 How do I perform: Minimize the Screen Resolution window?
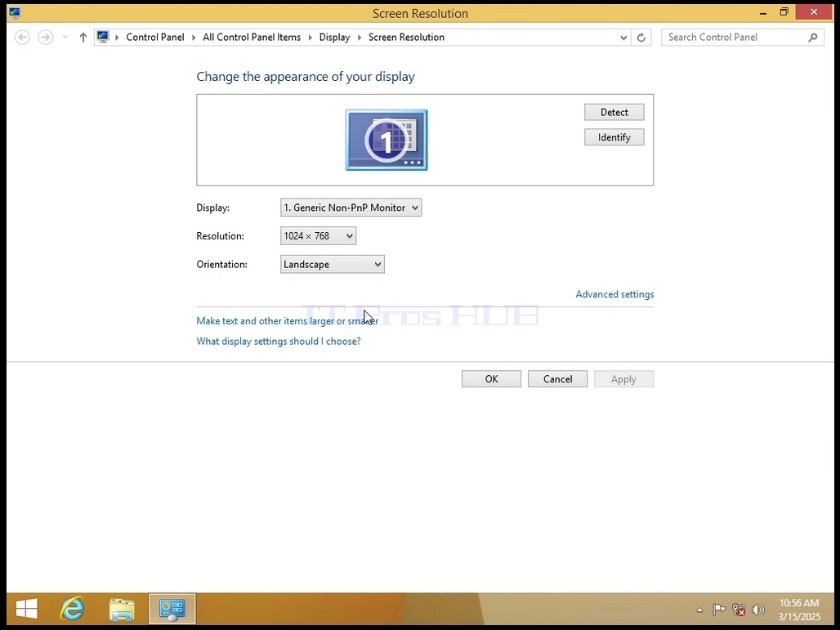click(x=763, y=12)
